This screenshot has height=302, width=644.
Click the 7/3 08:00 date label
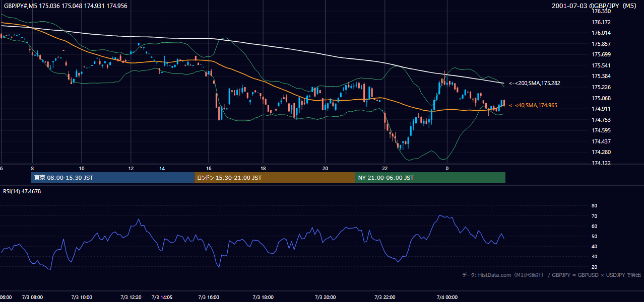(33, 297)
